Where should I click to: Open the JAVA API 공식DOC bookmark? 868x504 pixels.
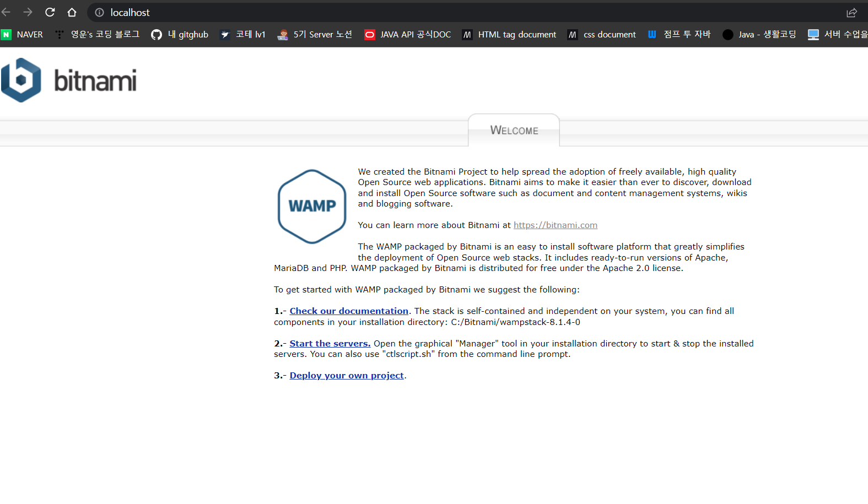pyautogui.click(x=408, y=35)
